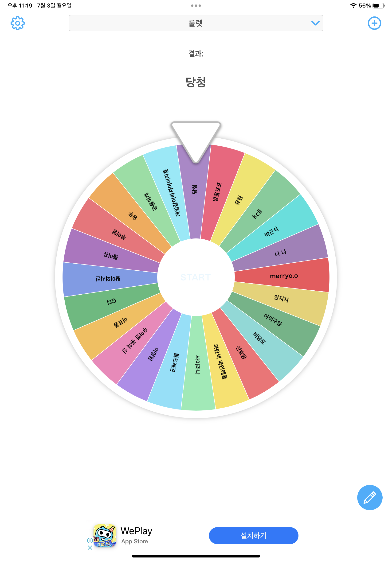Click the WePlay app icon in the ad

[105, 535]
